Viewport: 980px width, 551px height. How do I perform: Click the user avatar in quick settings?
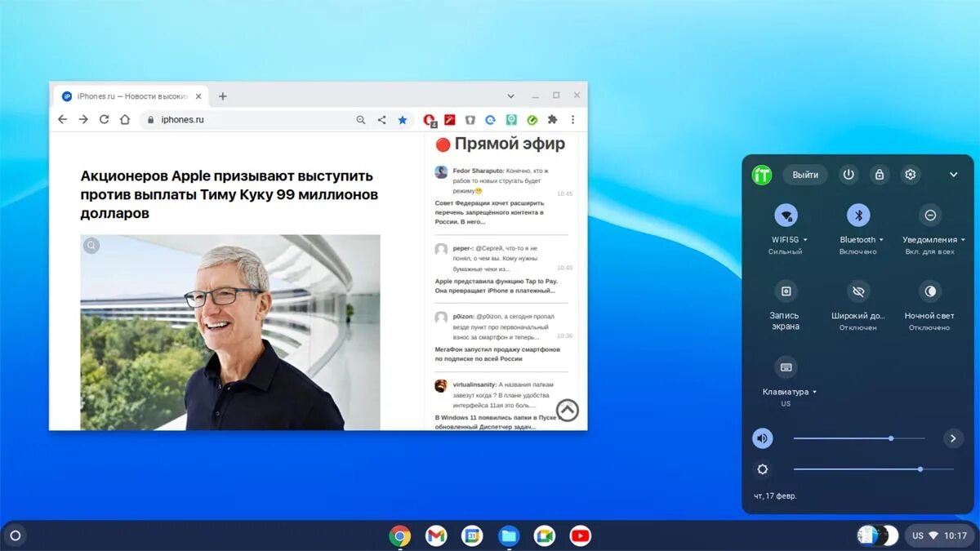(762, 175)
